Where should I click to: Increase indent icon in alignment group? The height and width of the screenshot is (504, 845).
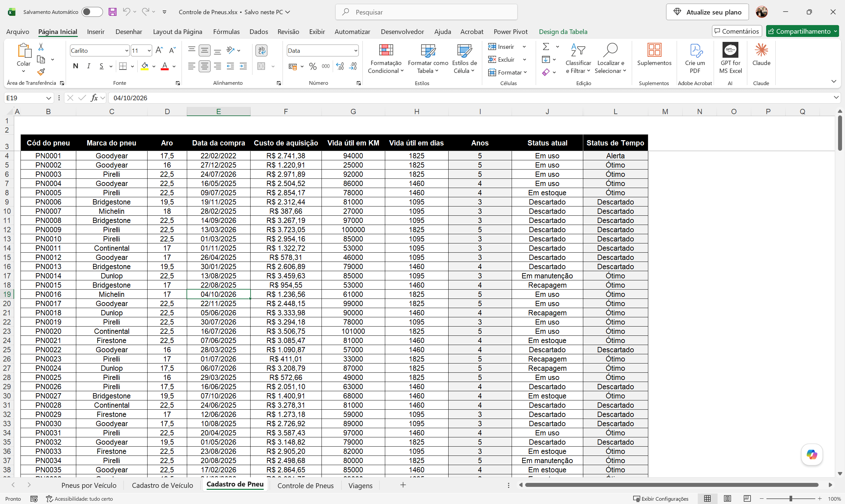243,66
